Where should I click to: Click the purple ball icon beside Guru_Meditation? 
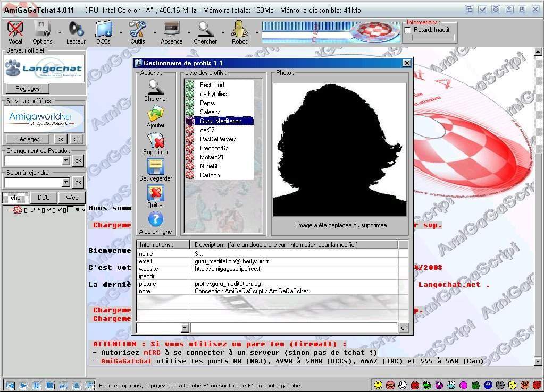click(x=190, y=121)
